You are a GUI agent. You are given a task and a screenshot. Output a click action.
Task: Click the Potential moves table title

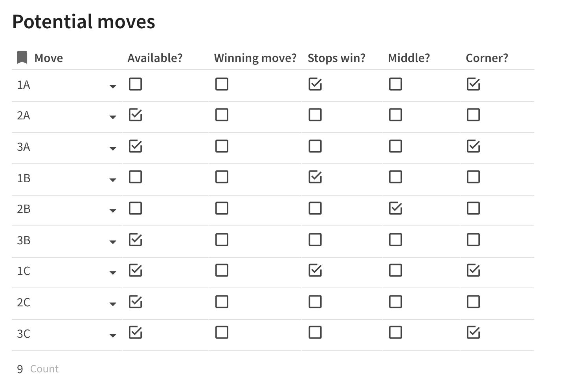84,22
